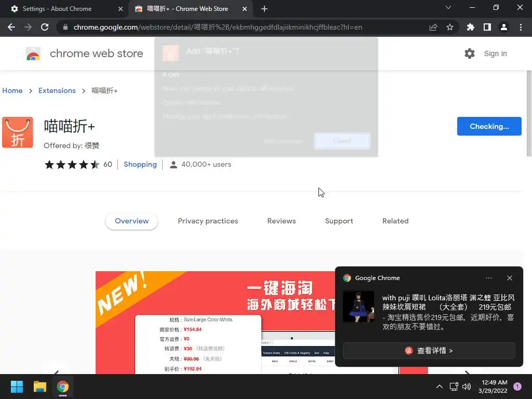The width and height of the screenshot is (532, 399).
Task: Open the Related tab
Action: [395, 221]
